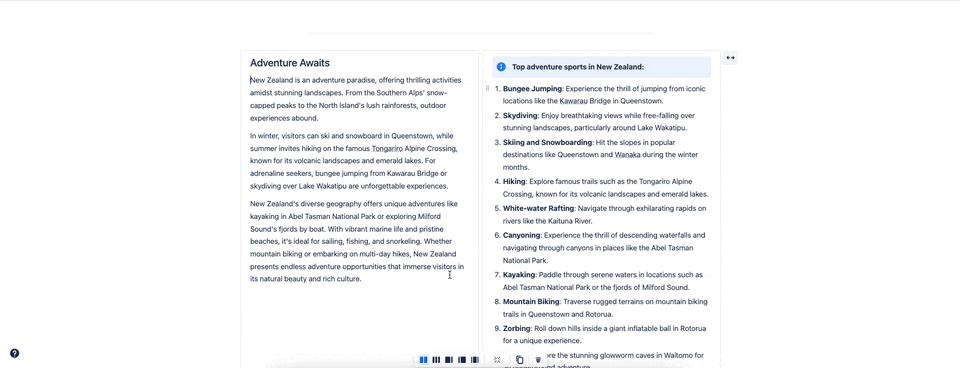Click the underlined word 'Wanaka'
Viewport: 960px width, 368px height.
628,156
